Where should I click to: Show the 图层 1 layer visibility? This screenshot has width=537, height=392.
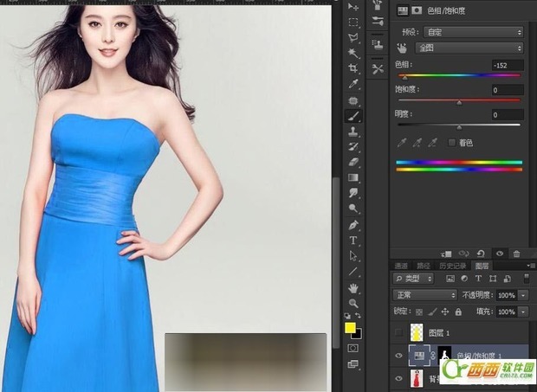[400, 332]
